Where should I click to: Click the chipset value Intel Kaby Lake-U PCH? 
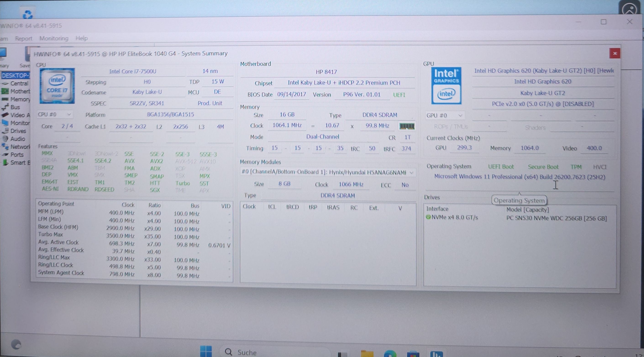tap(344, 83)
